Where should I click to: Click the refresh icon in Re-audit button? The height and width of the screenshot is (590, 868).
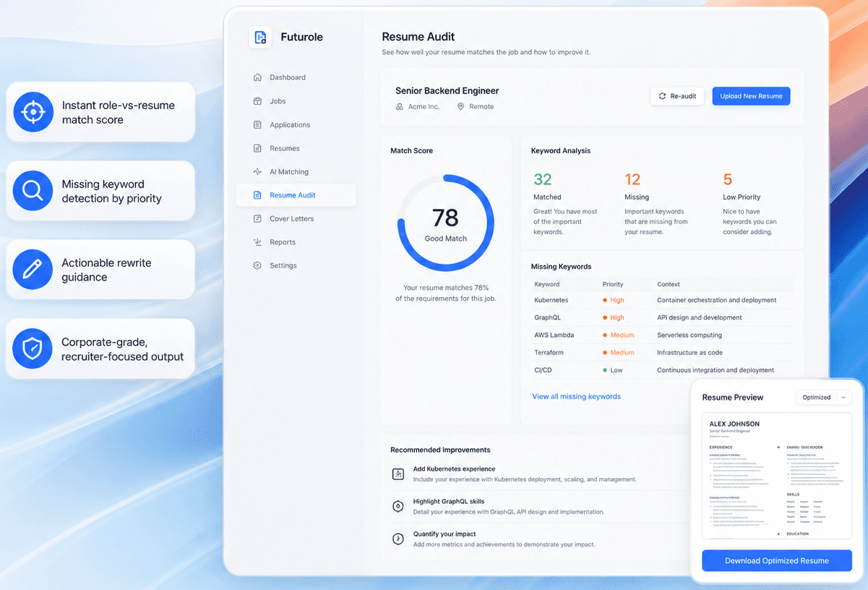[662, 96]
